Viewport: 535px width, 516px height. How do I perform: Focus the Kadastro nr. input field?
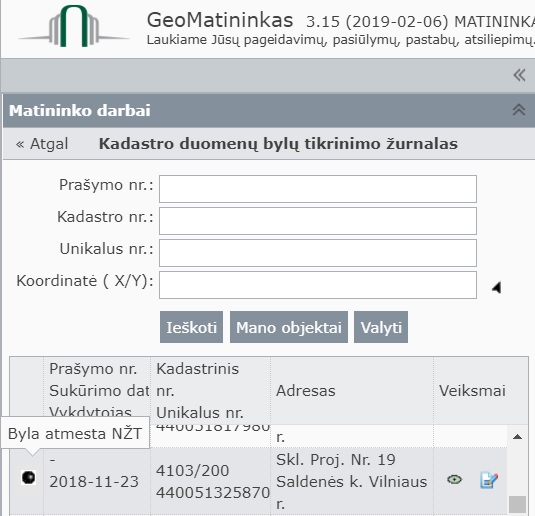[x=318, y=221]
